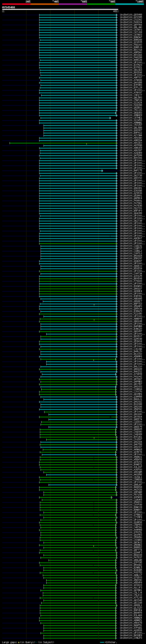This screenshot has height=644, width=146.
Task: Select hit UniRef100_A9NNW1
Action: pyautogui.click(x=131, y=123)
